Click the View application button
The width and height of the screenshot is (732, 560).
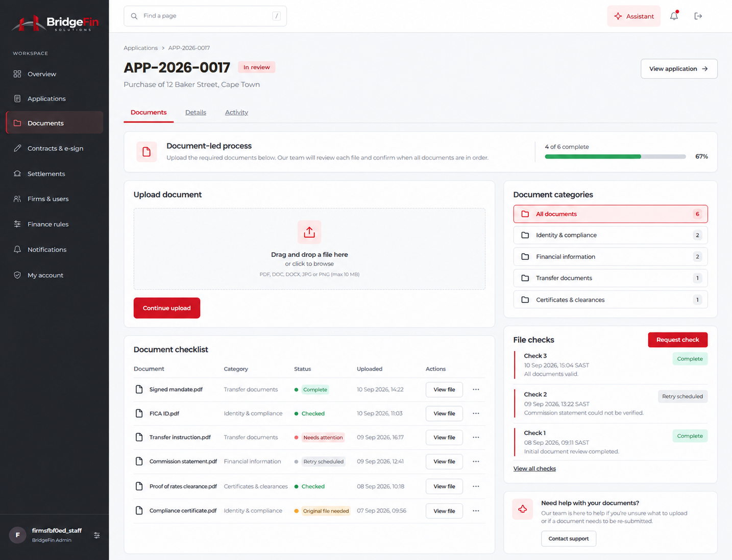click(679, 69)
